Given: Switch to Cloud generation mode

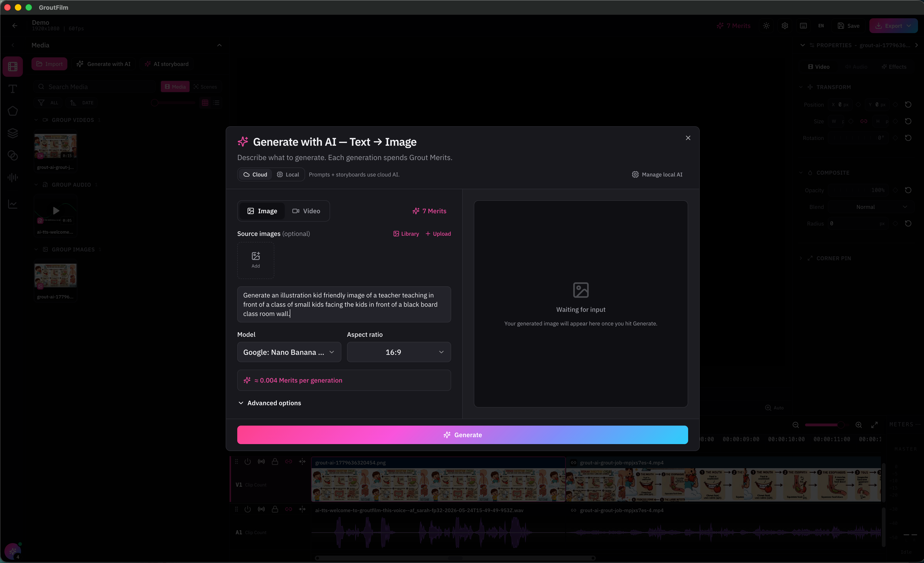Looking at the screenshot, I should click(x=255, y=174).
